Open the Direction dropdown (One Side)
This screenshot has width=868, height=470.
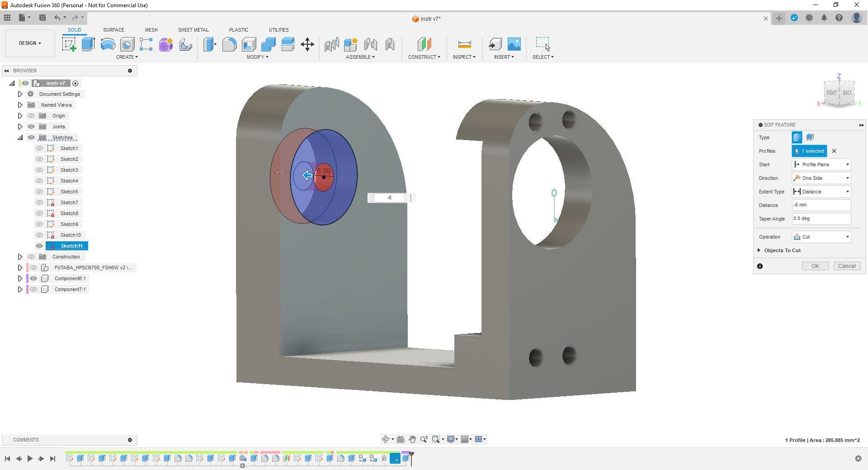(x=821, y=178)
